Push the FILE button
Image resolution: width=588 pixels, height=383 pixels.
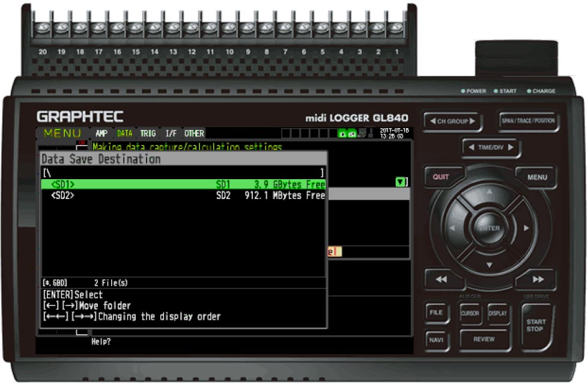pos(437,313)
